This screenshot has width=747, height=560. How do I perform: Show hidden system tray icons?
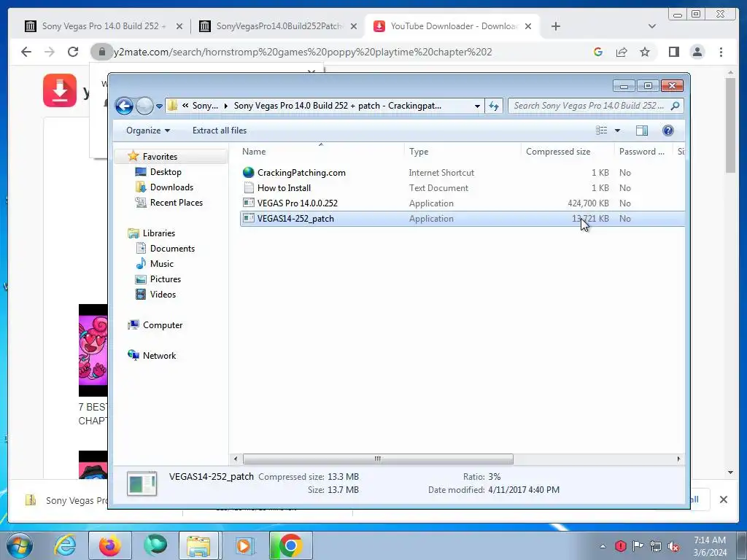(603, 546)
